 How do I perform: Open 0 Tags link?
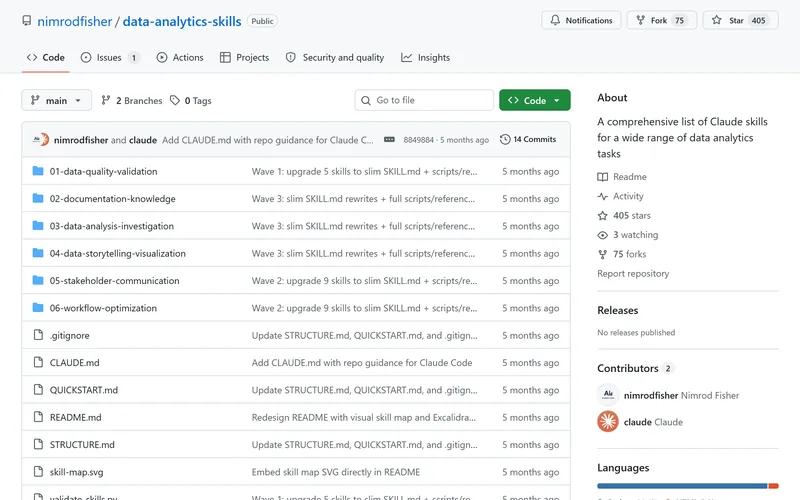click(191, 101)
